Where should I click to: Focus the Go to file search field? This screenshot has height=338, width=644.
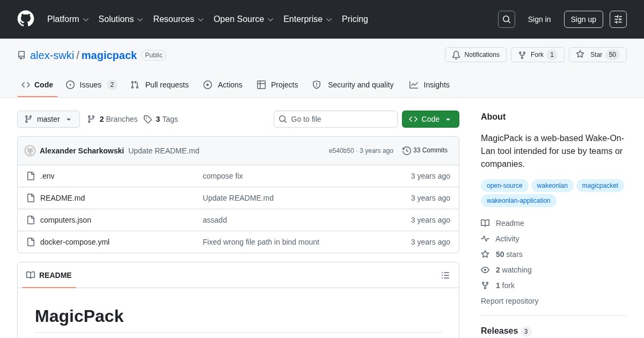tap(335, 119)
